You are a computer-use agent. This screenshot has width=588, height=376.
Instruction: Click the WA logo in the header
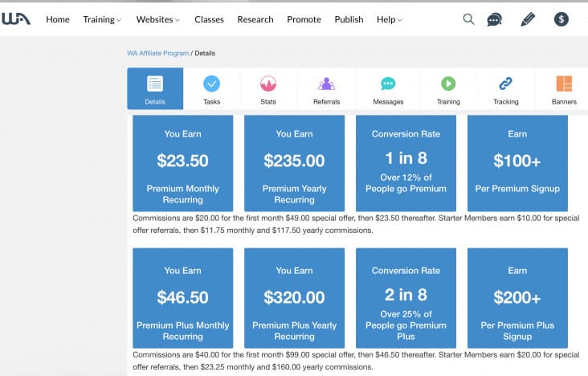[16, 19]
